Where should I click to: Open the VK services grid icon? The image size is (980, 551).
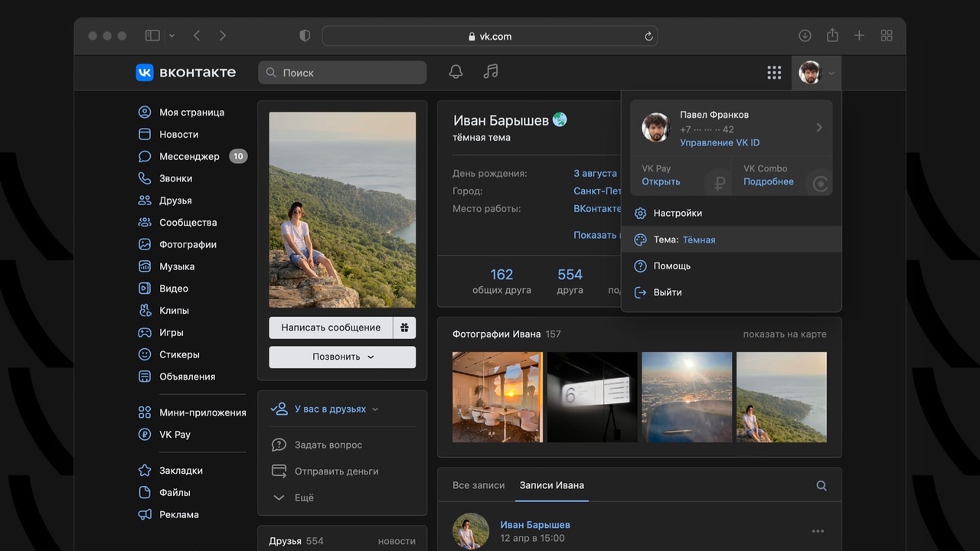pyautogui.click(x=774, y=73)
